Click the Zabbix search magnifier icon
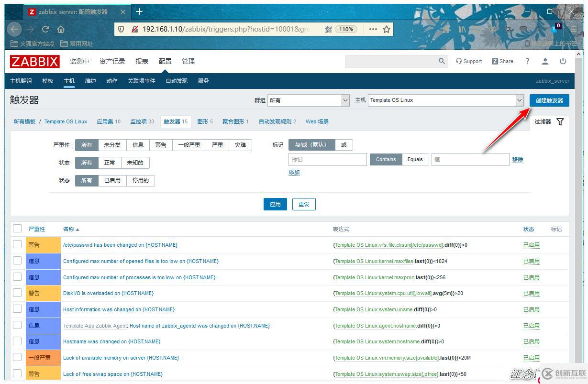This screenshot has height=384, width=588. click(x=442, y=61)
